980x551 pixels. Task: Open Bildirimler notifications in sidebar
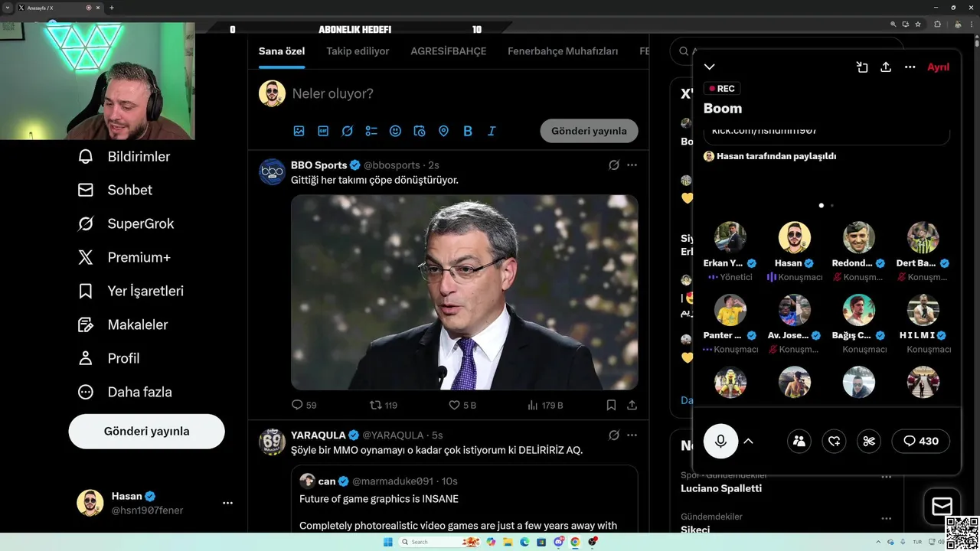pyautogui.click(x=124, y=156)
